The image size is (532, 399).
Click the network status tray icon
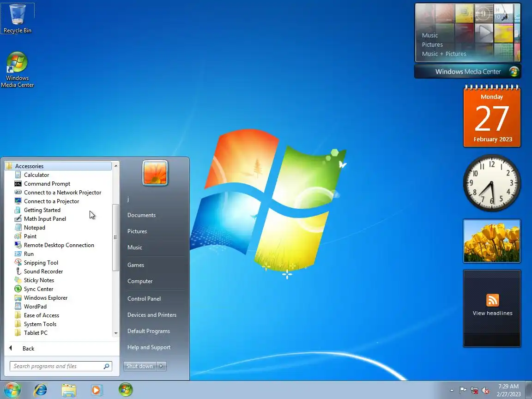click(x=474, y=391)
